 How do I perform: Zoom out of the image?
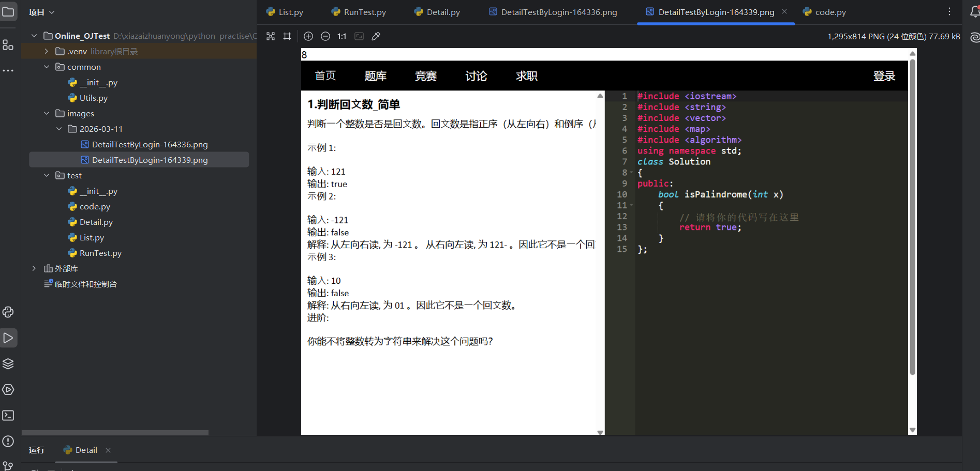[x=325, y=36]
